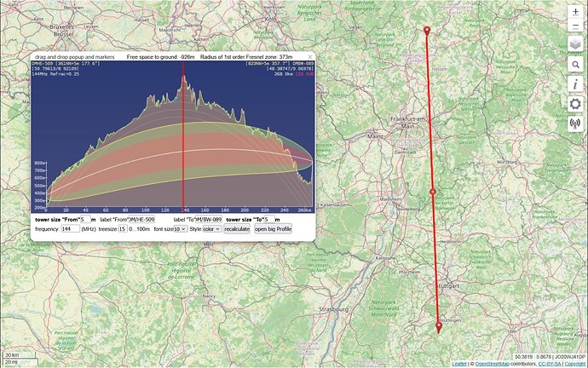
Task: Open the CC-BY-SA license link
Action: 550,364
